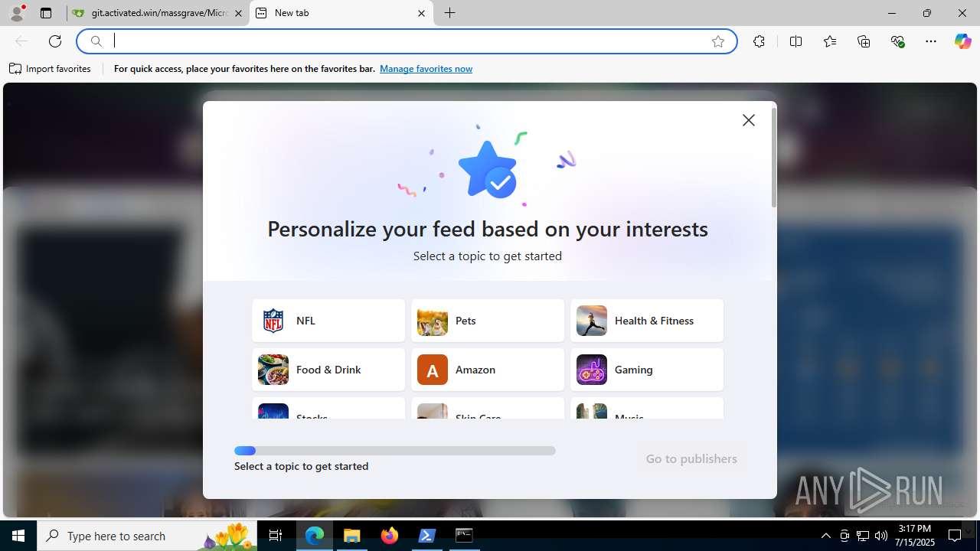
Task: Open the Collections icon
Action: 864,41
